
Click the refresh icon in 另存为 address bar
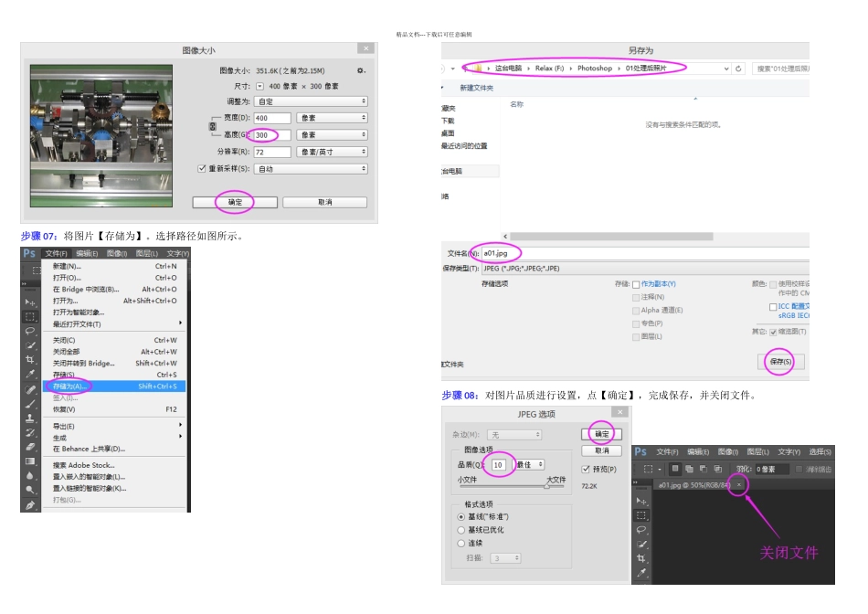pyautogui.click(x=738, y=69)
